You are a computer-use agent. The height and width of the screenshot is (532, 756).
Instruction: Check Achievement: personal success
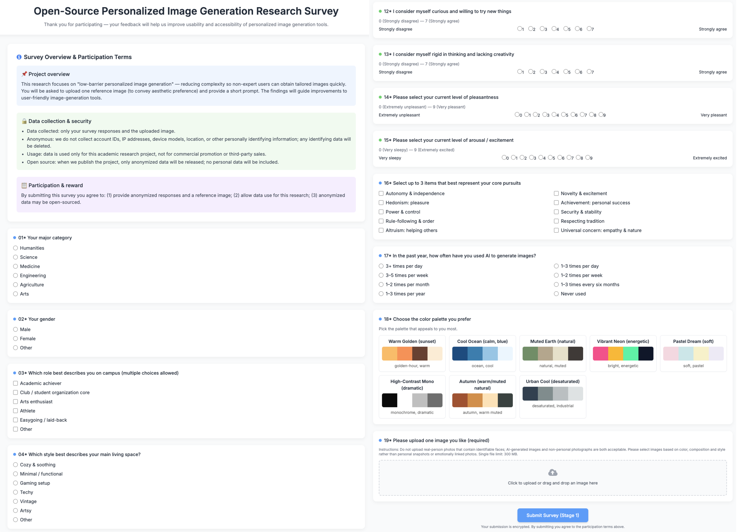click(556, 203)
